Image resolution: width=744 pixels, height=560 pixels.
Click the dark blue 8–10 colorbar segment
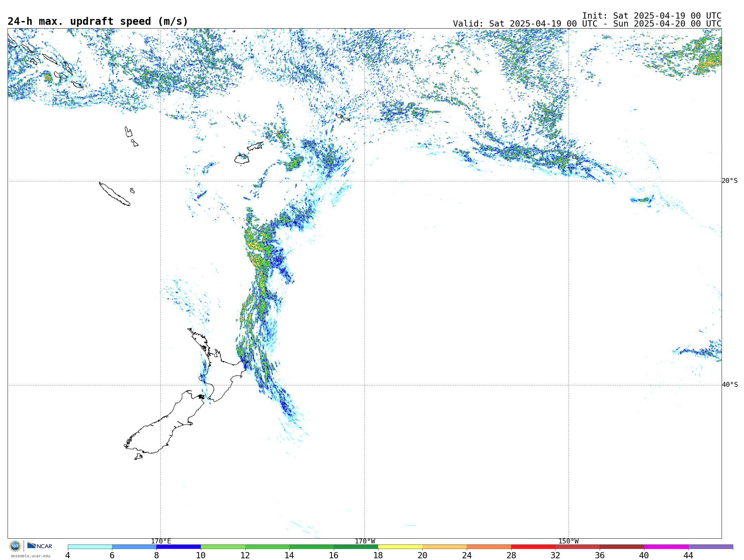178,547
